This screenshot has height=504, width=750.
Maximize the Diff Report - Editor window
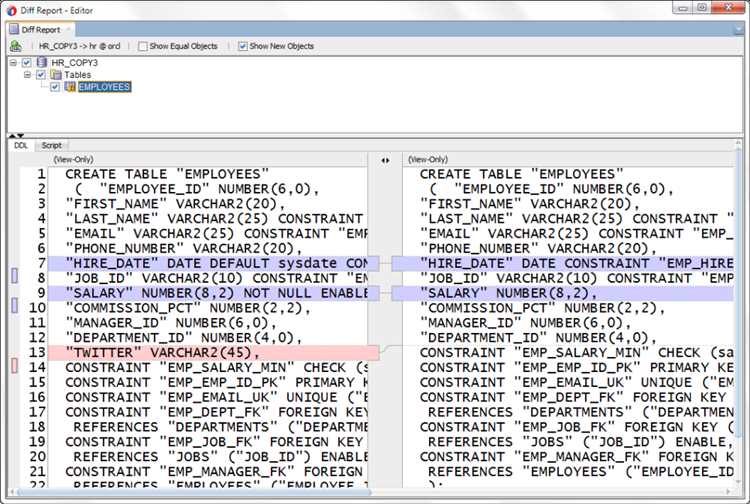[702, 8]
